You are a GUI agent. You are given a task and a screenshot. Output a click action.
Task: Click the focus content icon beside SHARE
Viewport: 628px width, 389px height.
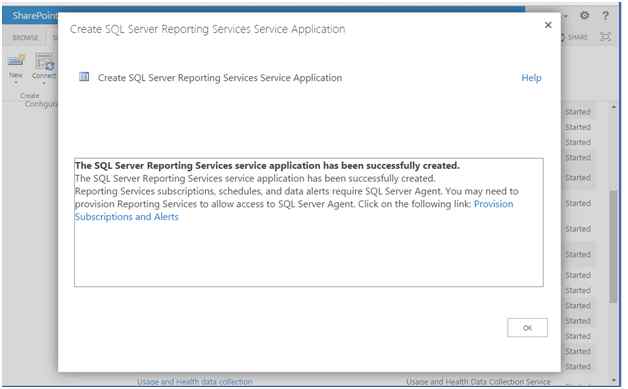[x=605, y=37]
